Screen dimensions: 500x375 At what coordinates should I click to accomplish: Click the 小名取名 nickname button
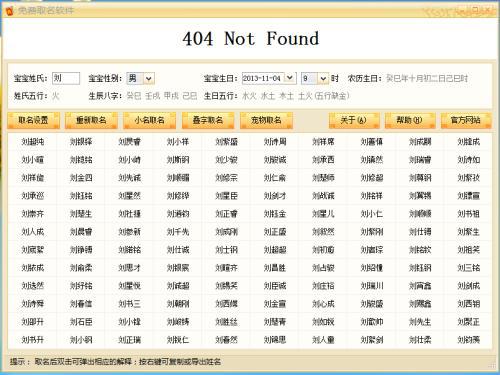[150, 120]
